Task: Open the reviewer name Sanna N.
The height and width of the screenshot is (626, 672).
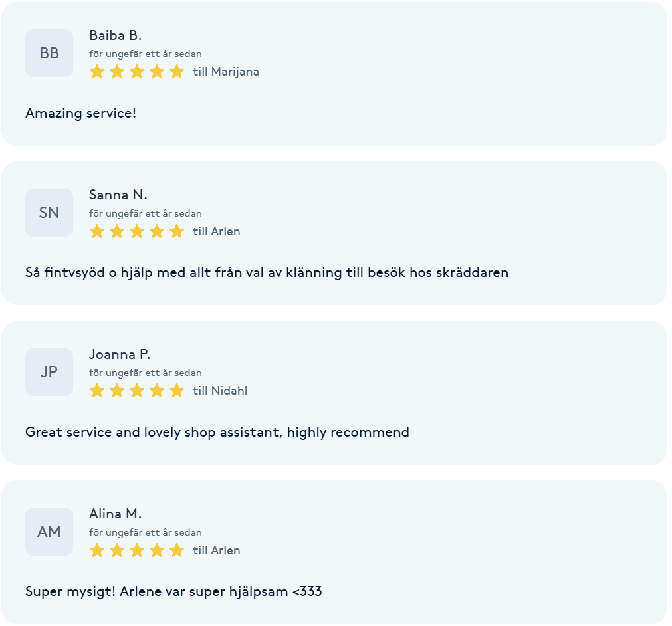Action: [x=118, y=195]
